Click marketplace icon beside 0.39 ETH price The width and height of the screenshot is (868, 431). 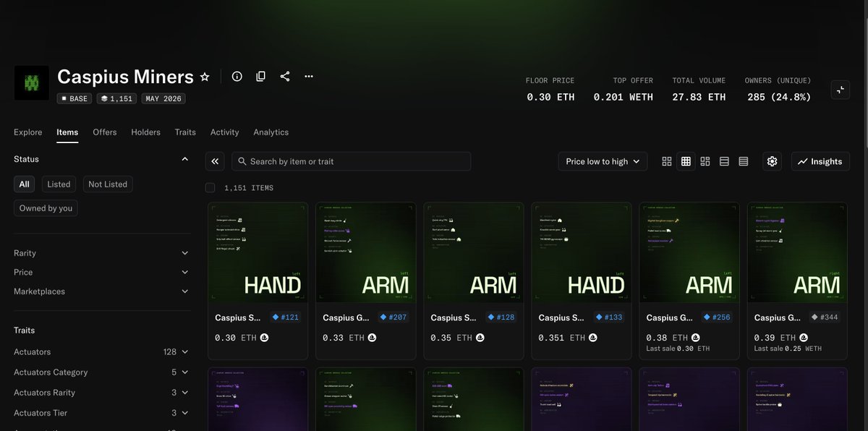click(804, 338)
